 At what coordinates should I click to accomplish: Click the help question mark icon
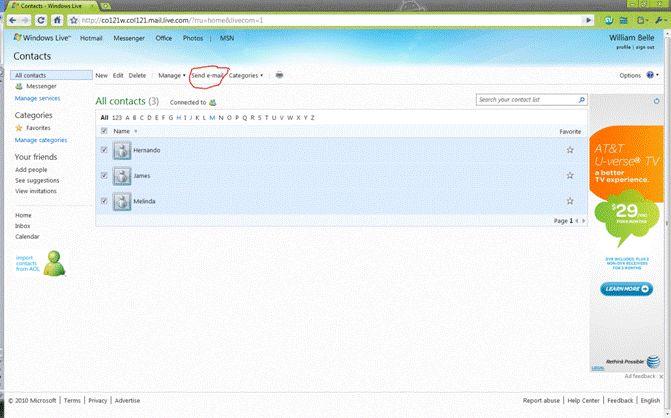coord(652,75)
